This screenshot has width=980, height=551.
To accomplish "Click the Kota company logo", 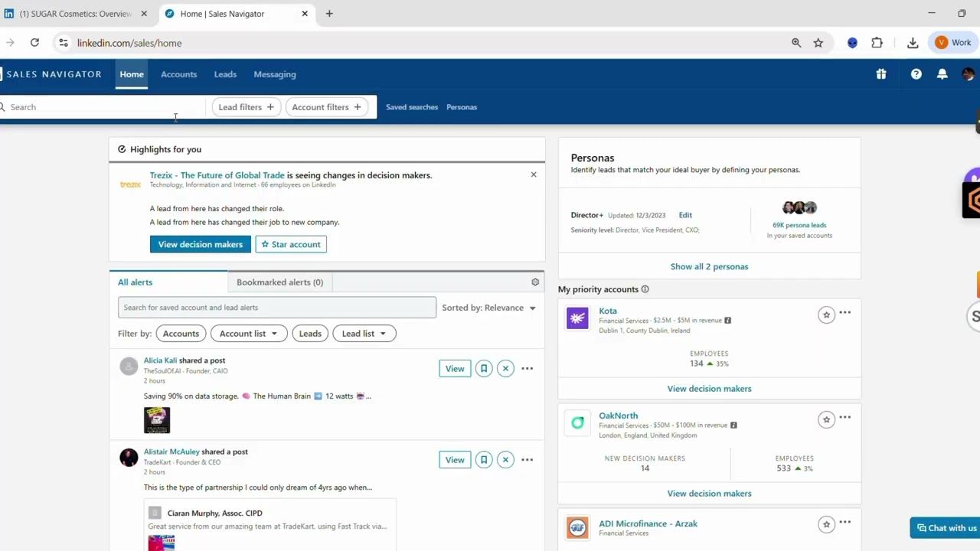I will [x=577, y=318].
